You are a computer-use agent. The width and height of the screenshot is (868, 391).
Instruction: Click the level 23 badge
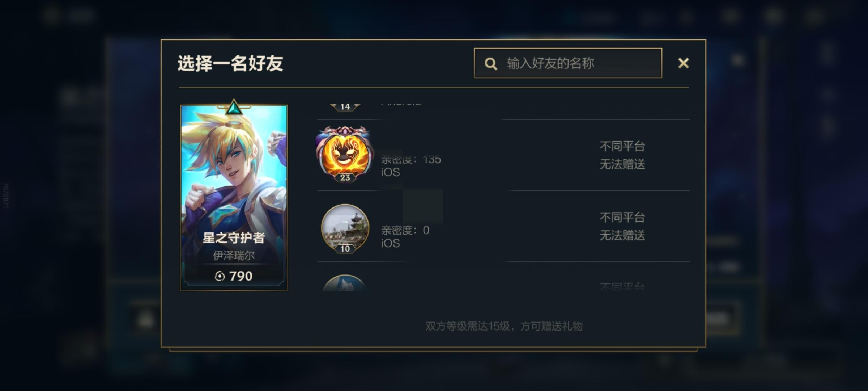point(345,177)
